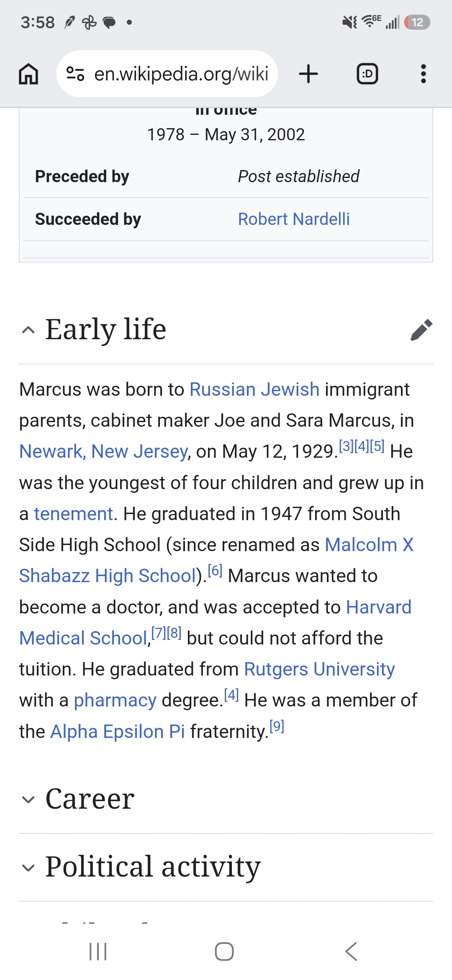Follow the Russian Jewish link

point(254,389)
